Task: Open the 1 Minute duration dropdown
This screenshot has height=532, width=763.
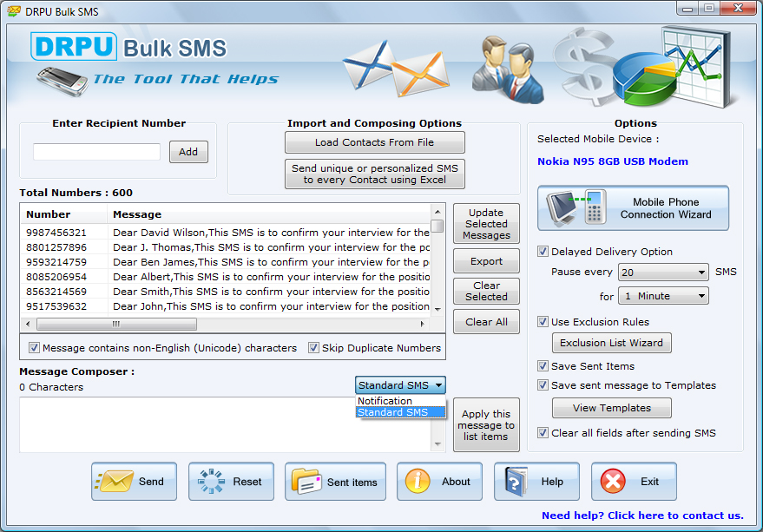Action: point(663,296)
